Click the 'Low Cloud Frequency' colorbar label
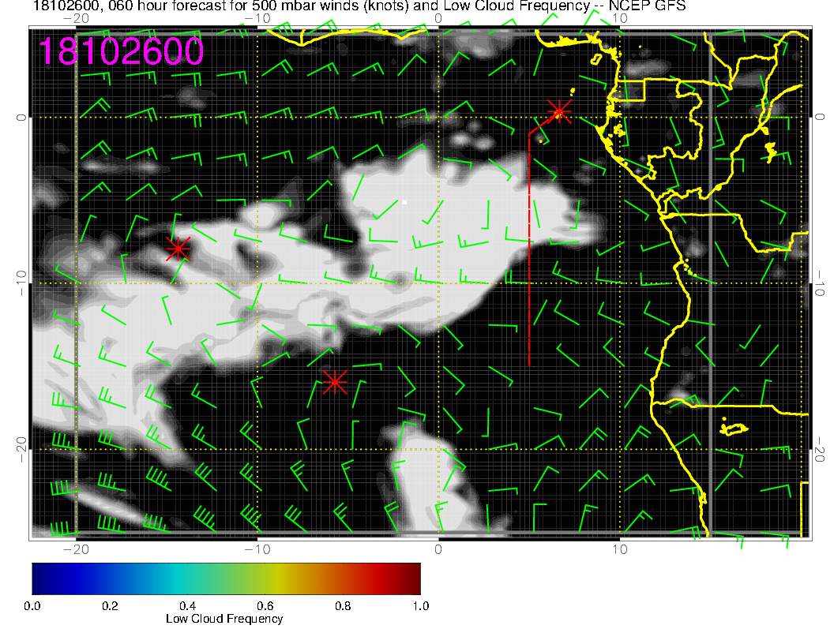The image size is (834, 644). tap(224, 619)
